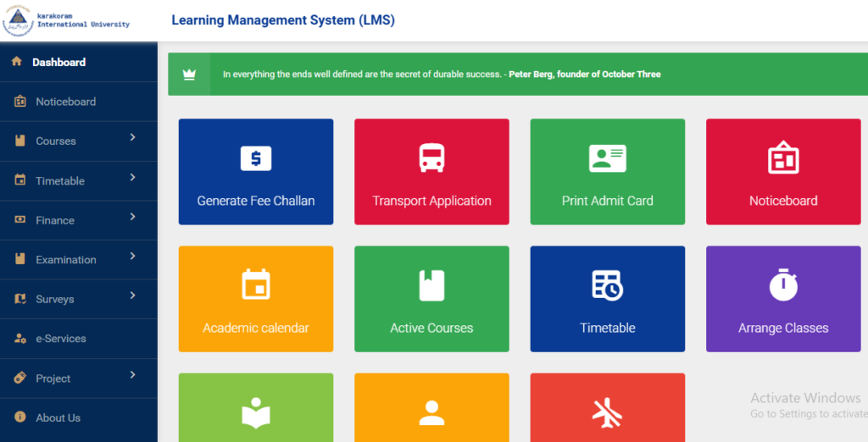Click the board icon on red Noticeboard tile
The image size is (868, 442).
783,157
